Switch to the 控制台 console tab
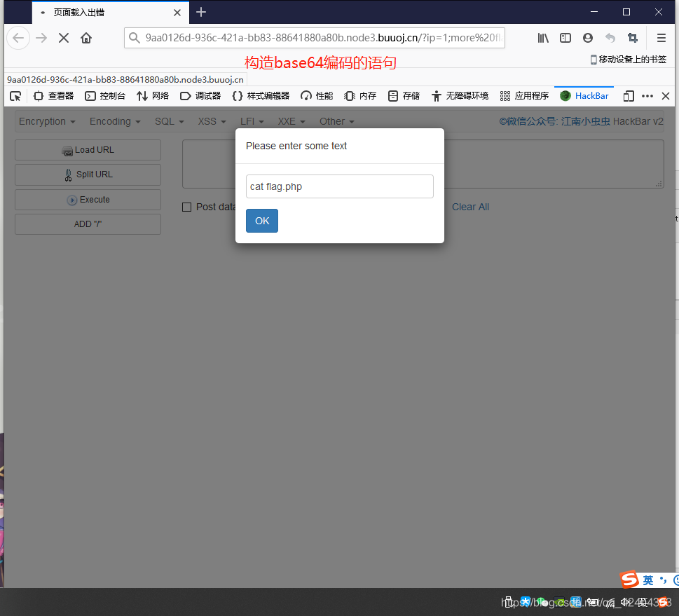This screenshot has height=616, width=679. pos(105,96)
